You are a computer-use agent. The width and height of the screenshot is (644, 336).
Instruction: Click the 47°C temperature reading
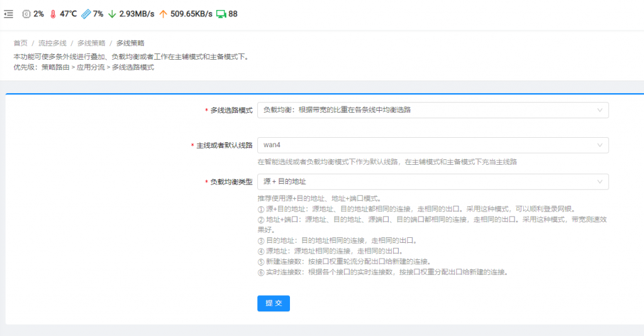pyautogui.click(x=69, y=13)
